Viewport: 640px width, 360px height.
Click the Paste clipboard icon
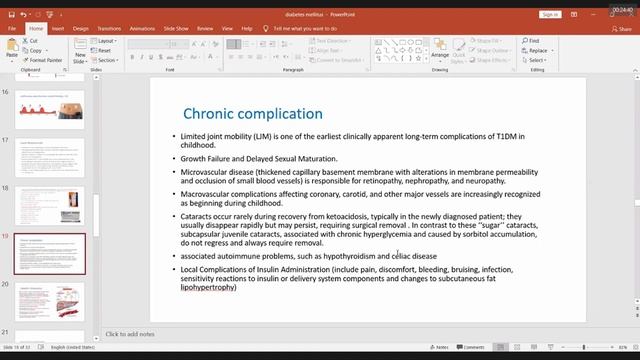(x=12, y=44)
